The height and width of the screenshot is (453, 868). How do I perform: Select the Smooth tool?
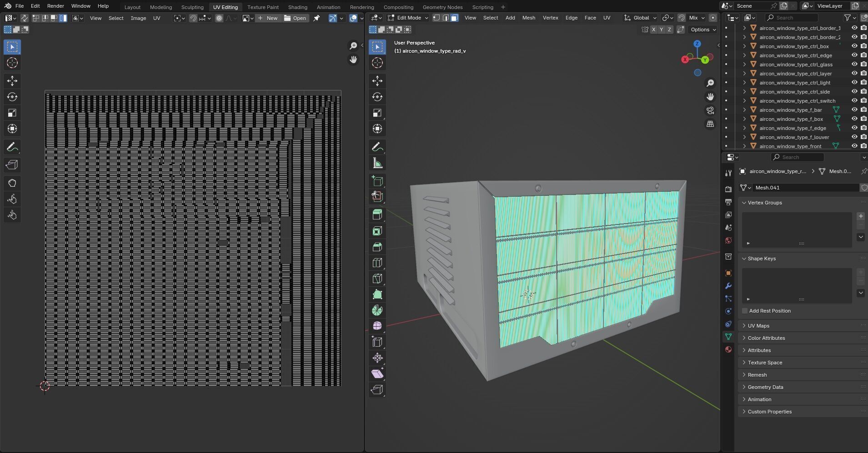[x=377, y=326]
